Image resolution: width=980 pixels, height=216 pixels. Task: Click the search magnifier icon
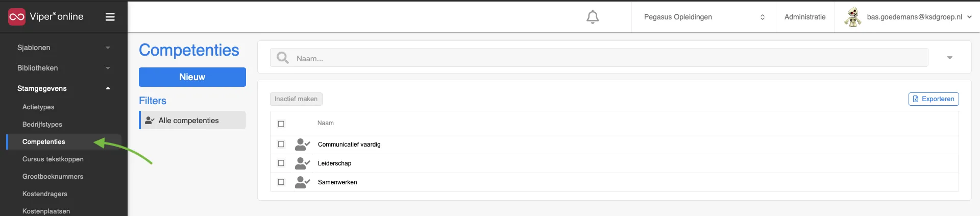click(282, 58)
